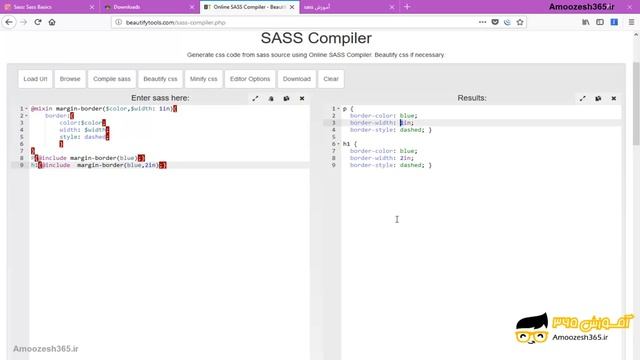Collapse the border fold on sass line 2
This screenshot has width=640, height=360.
[x=27, y=116]
